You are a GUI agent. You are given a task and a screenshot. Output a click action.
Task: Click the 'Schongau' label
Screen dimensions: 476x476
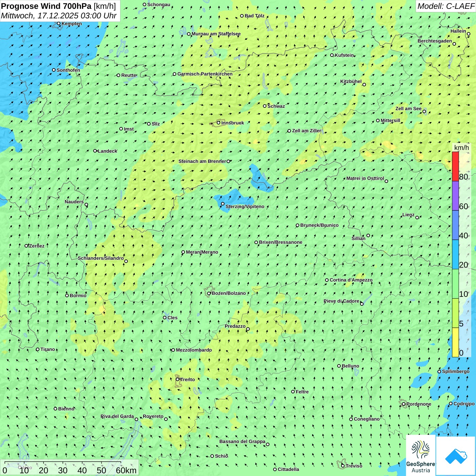pos(159,4)
